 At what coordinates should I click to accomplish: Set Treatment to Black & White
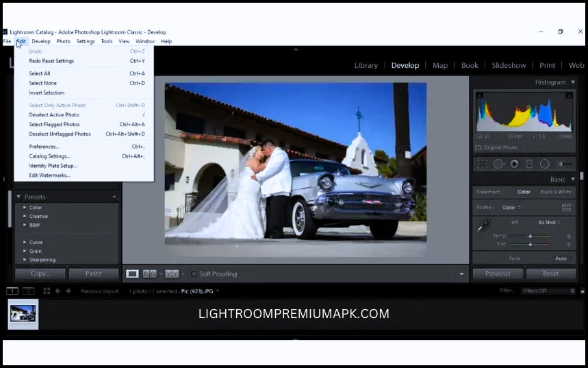(556, 192)
